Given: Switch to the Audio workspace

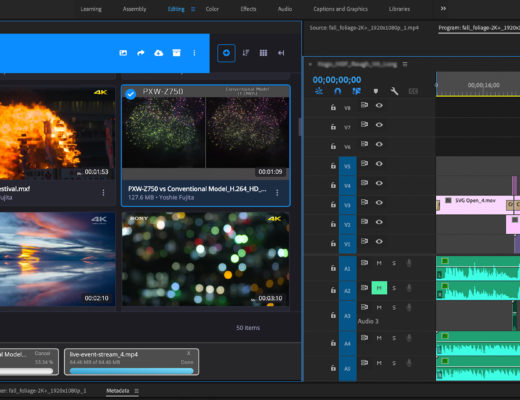Looking at the screenshot, I should tap(285, 9).
